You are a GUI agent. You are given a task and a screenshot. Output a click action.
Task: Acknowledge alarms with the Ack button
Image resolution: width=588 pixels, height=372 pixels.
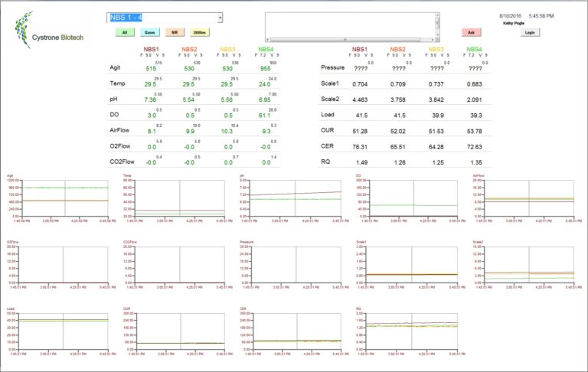click(x=472, y=33)
